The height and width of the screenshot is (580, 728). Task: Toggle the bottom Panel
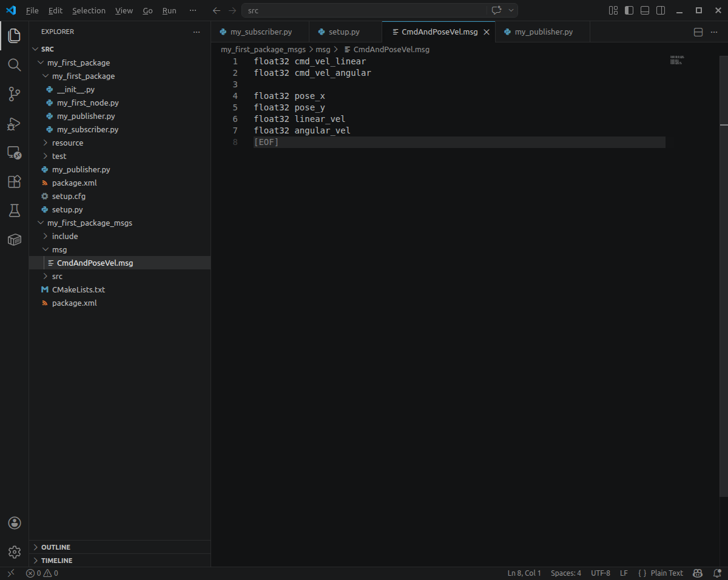click(x=645, y=10)
